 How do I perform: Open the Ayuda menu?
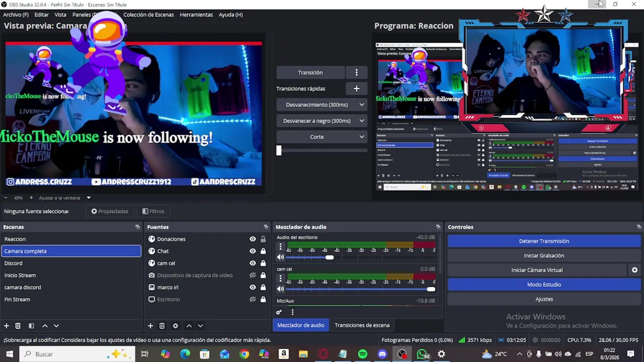(230, 15)
